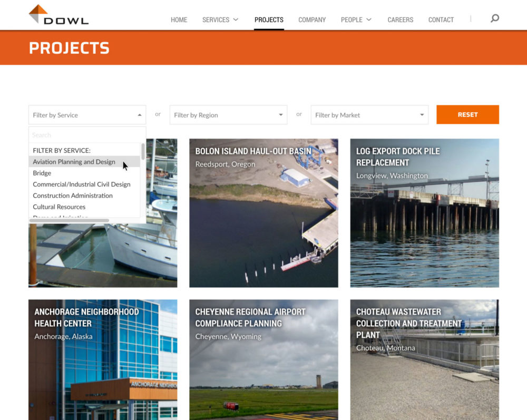Collapse the Filter by Service dropdown arrow
Viewport: 527px width, 420px height.
point(140,114)
